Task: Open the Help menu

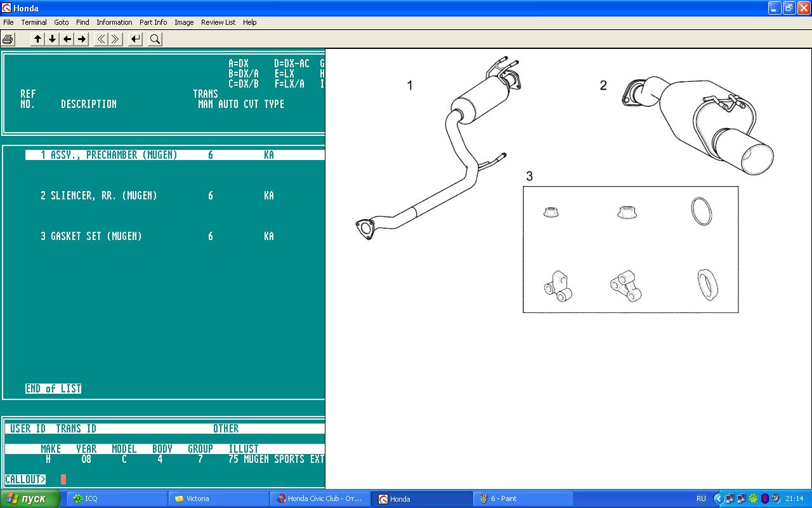Action: 250,22
